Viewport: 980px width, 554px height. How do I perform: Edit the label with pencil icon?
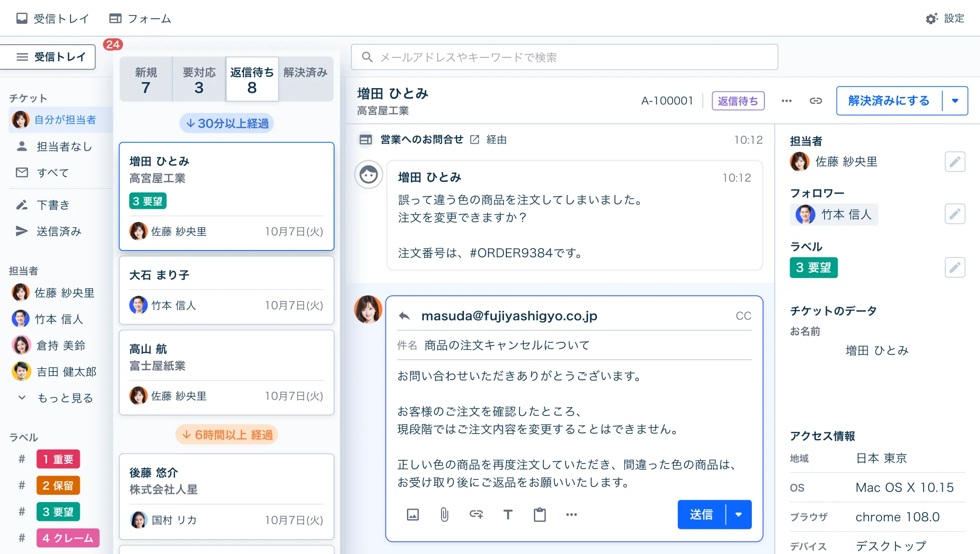pos(955,268)
